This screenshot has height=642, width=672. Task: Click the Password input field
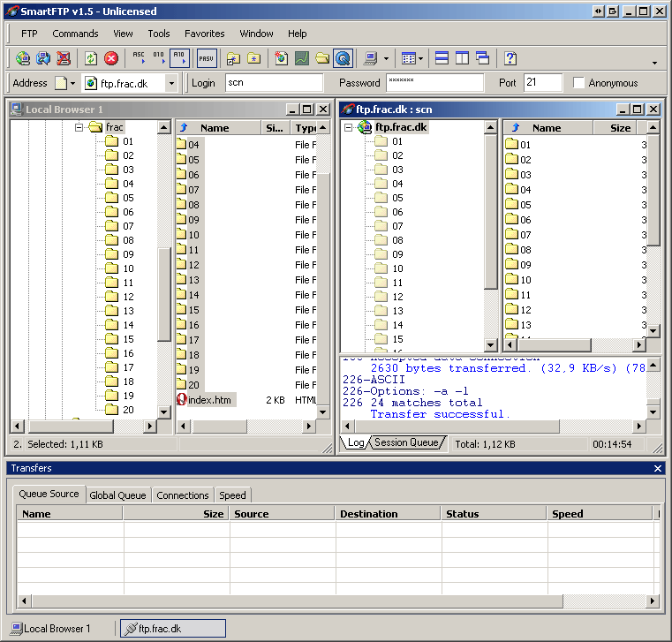click(434, 83)
